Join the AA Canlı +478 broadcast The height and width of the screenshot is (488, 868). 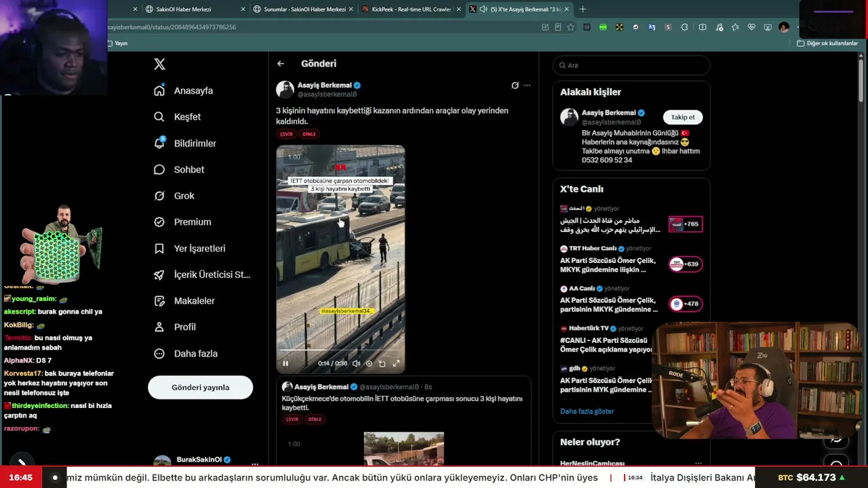[x=686, y=304]
